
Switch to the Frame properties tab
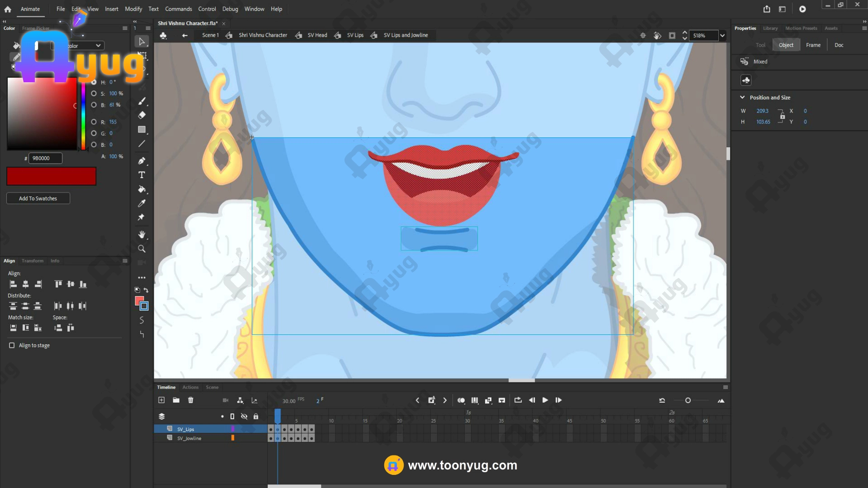click(x=813, y=45)
